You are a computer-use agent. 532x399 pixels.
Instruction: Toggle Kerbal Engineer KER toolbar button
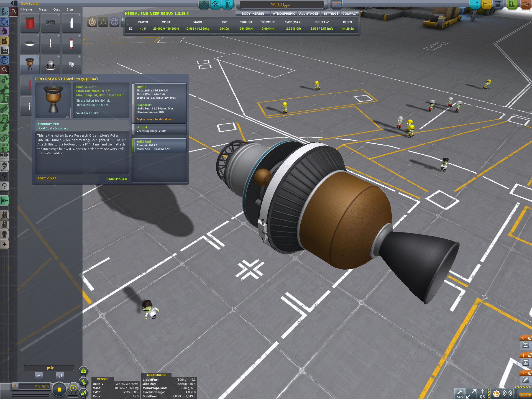(x=459, y=393)
